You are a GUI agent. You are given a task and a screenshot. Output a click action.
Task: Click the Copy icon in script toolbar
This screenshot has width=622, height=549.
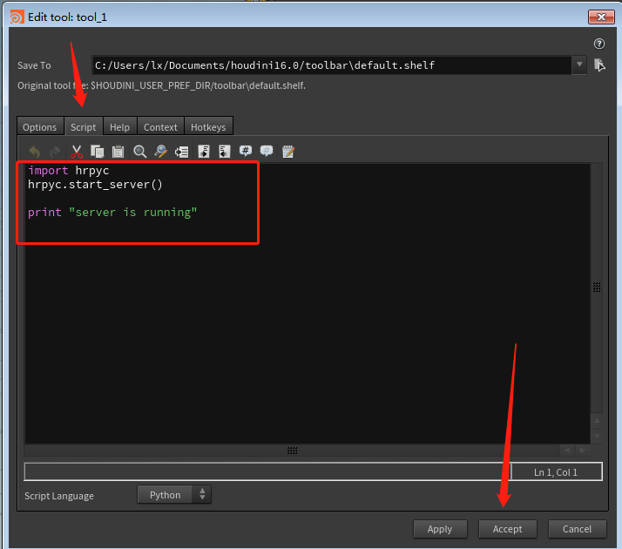point(97,152)
